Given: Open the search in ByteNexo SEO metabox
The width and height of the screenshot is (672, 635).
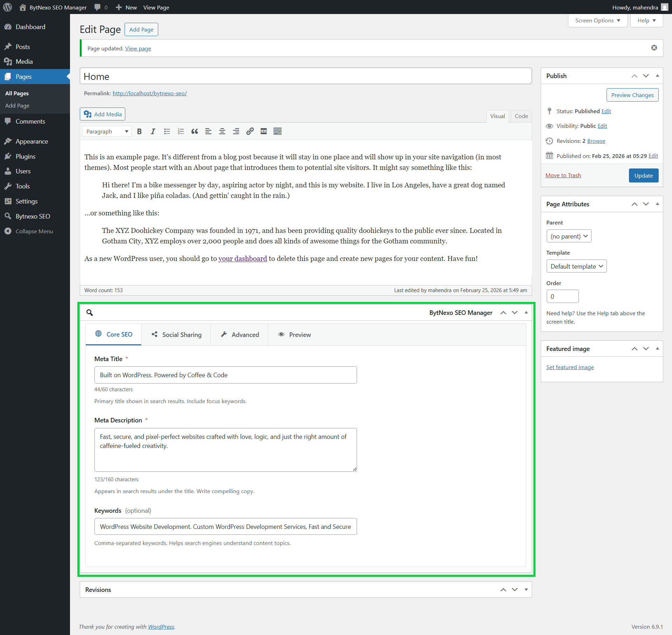Looking at the screenshot, I should 90,312.
